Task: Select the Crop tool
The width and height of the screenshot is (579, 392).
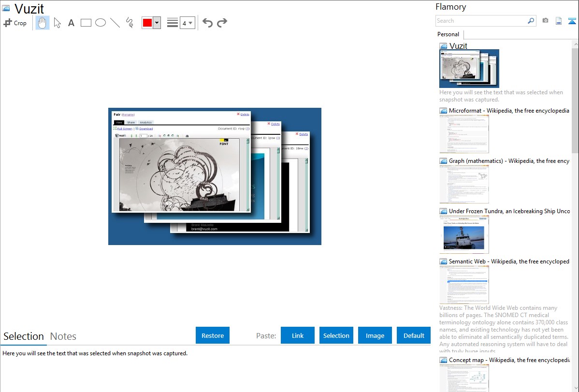Action: [15, 23]
